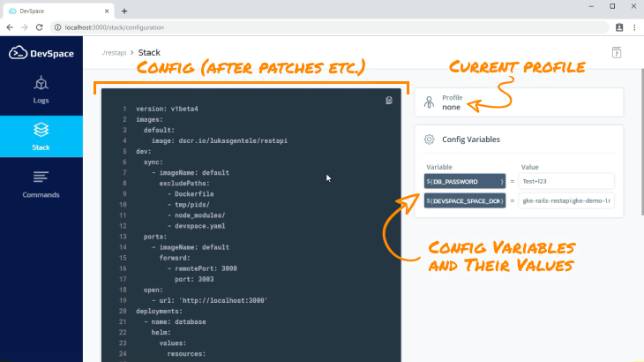Edit the DEVSPACE_SPACE_DOMAIN value field
644x362 pixels.
click(566, 201)
